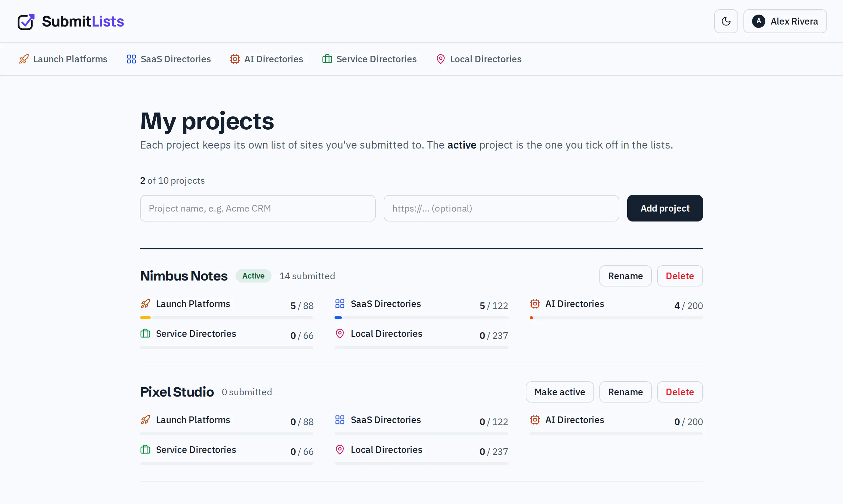Click the pin icon beside Local Directories in the nav
843x504 pixels.
(x=440, y=59)
